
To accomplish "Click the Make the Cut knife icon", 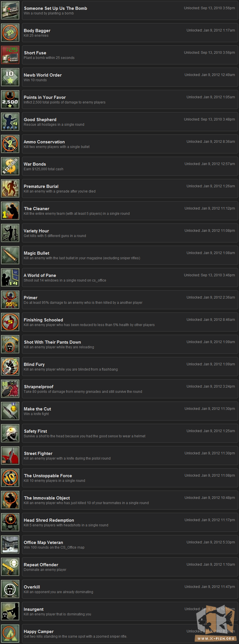I will (10, 411).
